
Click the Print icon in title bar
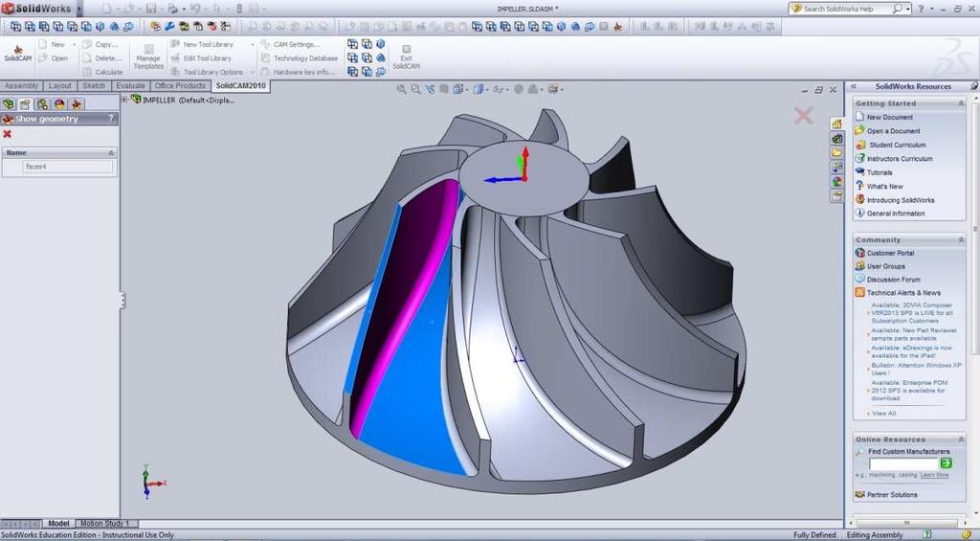point(172,9)
